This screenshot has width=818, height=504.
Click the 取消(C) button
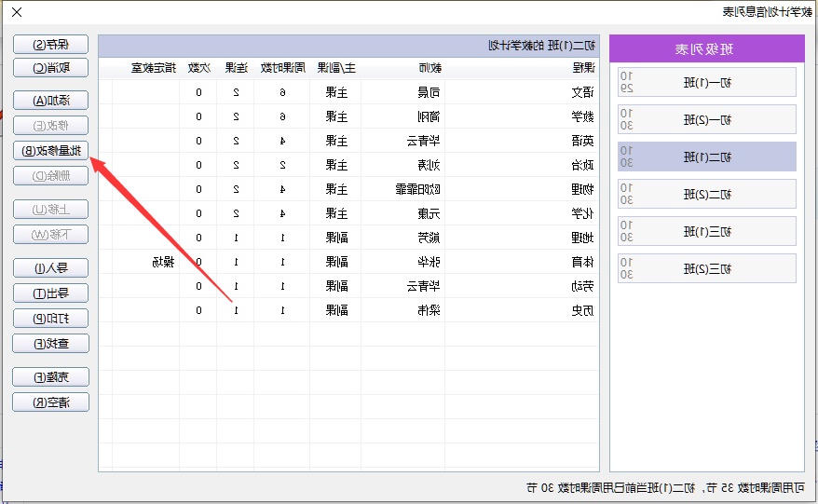pyautogui.click(x=50, y=68)
